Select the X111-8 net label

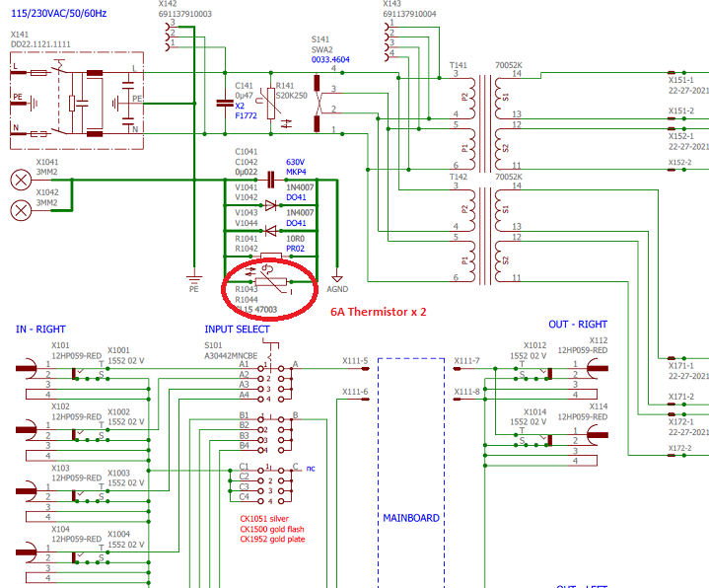point(467,392)
